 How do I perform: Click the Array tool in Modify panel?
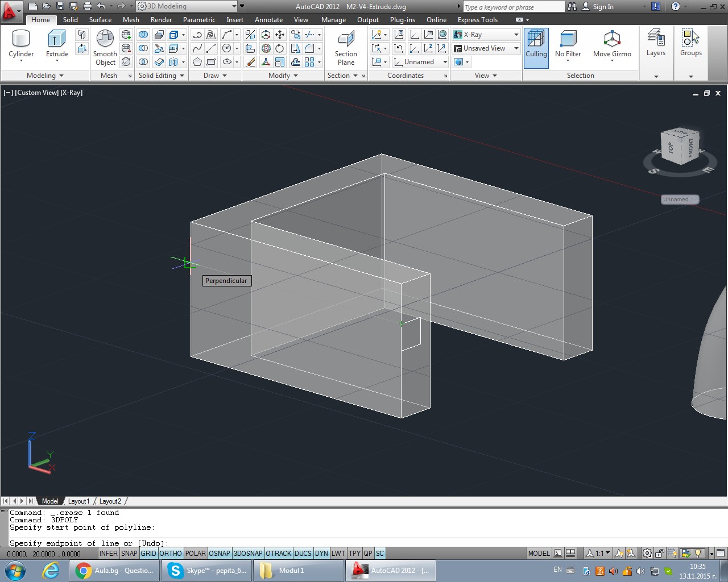tap(309, 62)
